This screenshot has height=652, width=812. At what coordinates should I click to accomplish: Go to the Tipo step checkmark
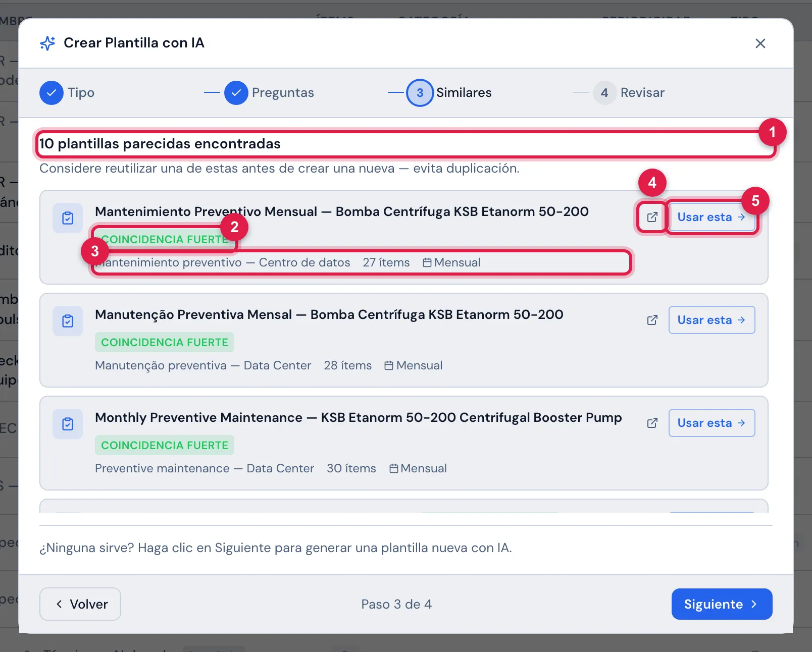pyautogui.click(x=52, y=93)
